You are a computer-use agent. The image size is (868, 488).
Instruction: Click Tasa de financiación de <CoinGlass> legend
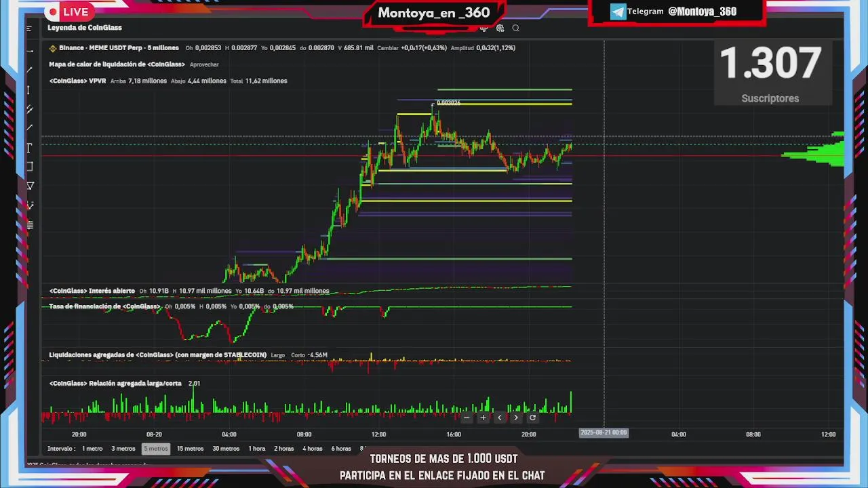[x=104, y=306]
